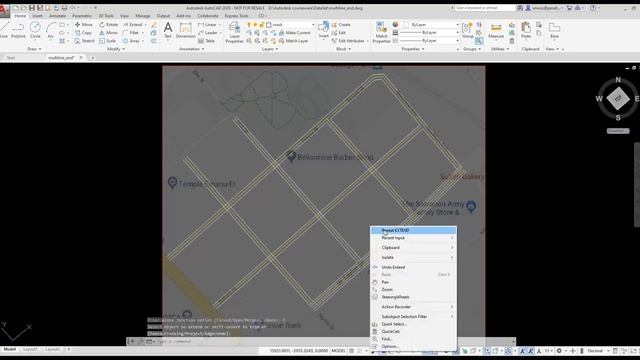
Task: Click the search keyword input field
Action: point(485,8)
